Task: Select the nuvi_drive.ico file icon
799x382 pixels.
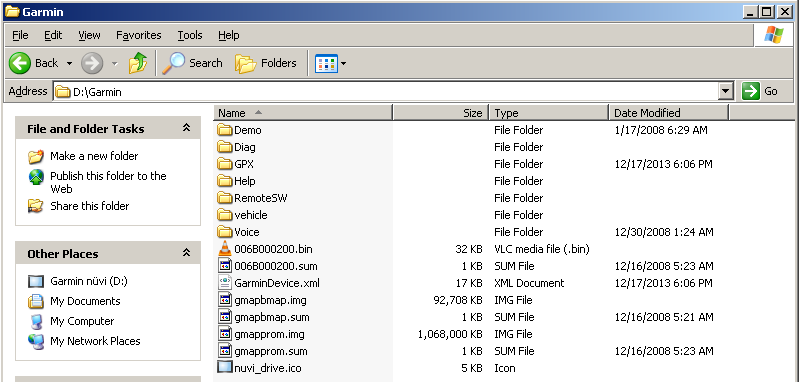Action: tap(225, 368)
